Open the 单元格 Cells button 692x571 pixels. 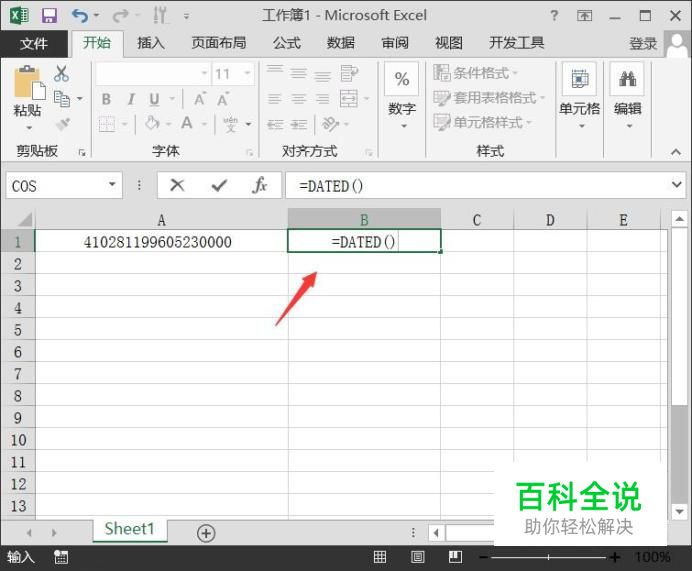(x=579, y=98)
